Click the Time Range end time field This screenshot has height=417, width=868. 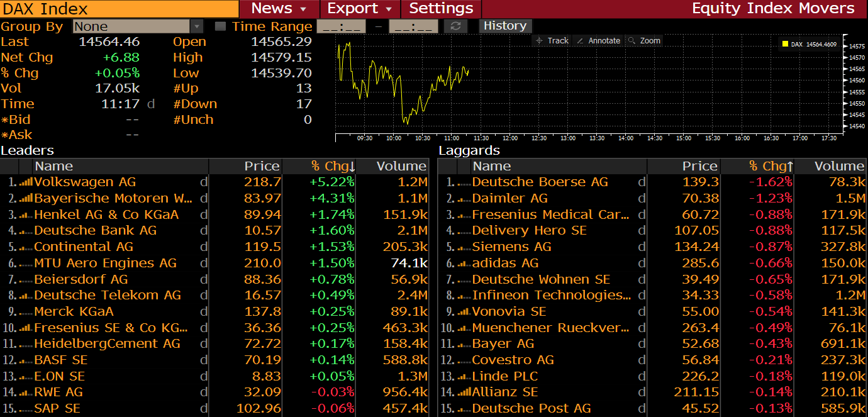(x=413, y=26)
